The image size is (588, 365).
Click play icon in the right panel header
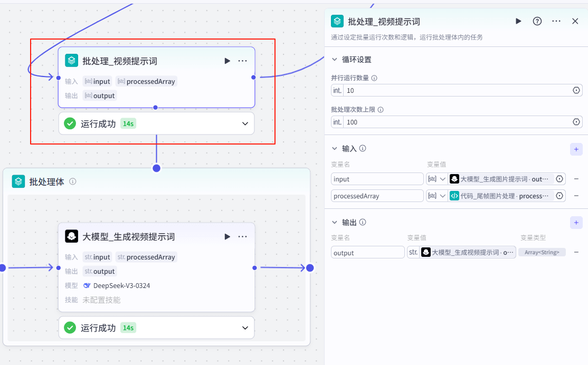point(518,21)
